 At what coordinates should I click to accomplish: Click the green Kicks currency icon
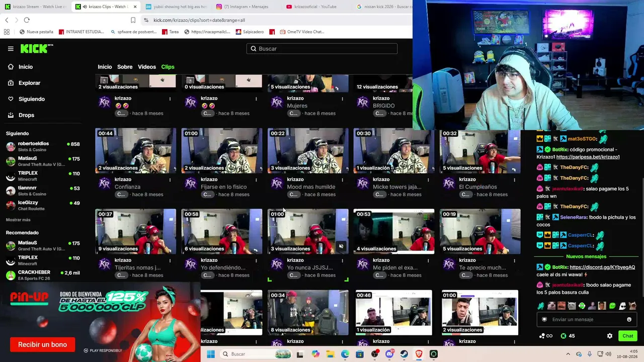coord(563,336)
